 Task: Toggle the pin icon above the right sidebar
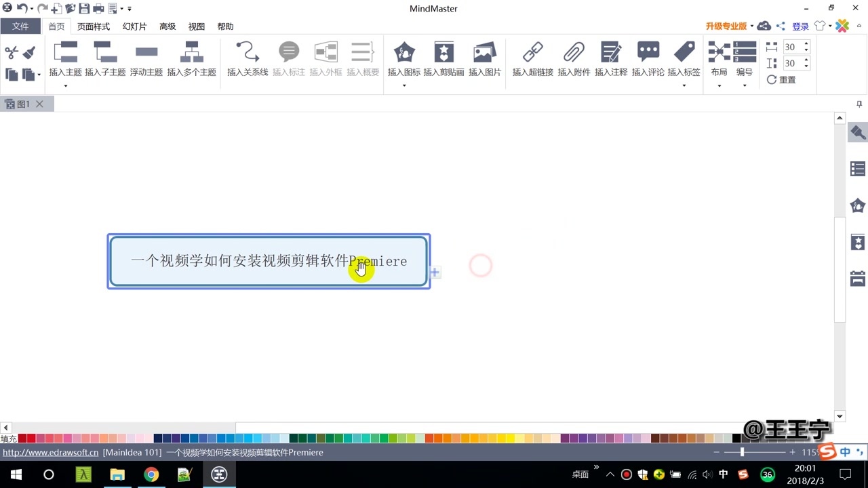click(x=859, y=104)
